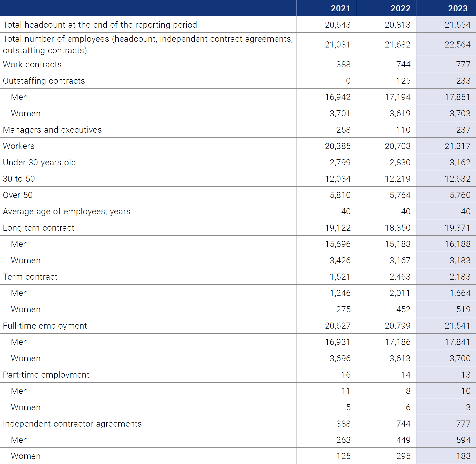This screenshot has height=464, width=476.
Task: Click the value 3,619 for Women
Action: pos(400,113)
